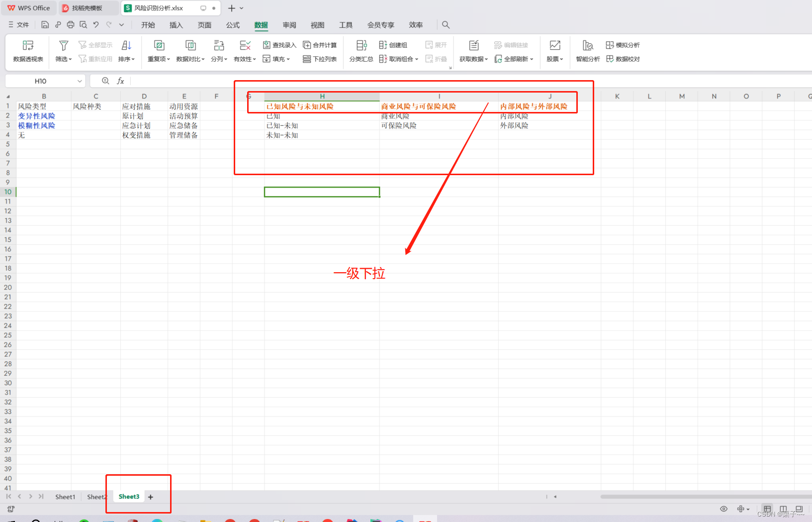Viewport: 812px width, 522px height.
Task: Click Create Group (创建组)
Action: click(x=393, y=45)
